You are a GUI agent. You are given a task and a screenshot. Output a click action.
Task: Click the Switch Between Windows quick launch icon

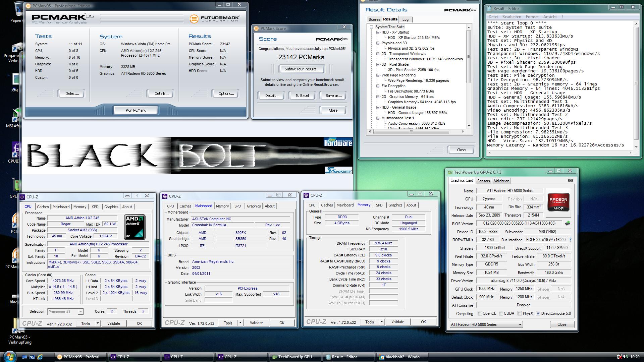[x=32, y=357]
